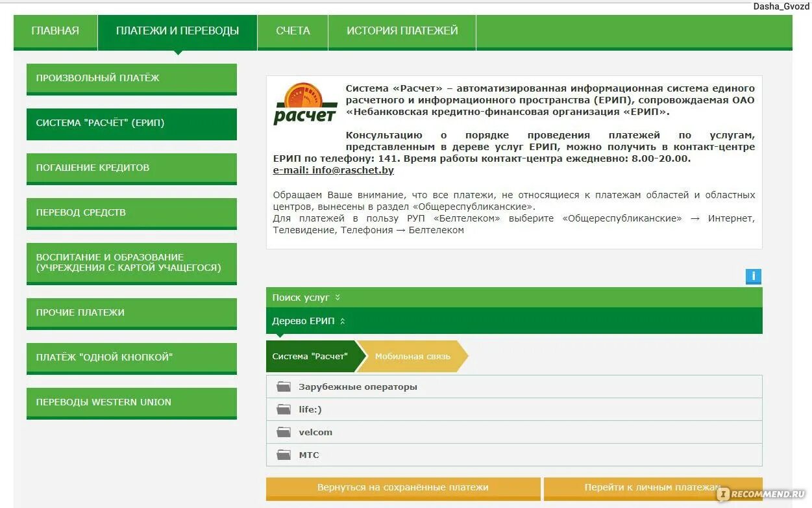Click the Dasha_Gvozd username text

(x=781, y=6)
